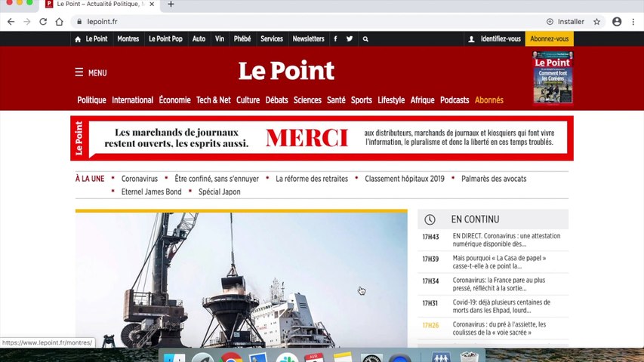This screenshot has width=644, height=362.
Task: Open the Abonnés section
Action: click(x=488, y=100)
